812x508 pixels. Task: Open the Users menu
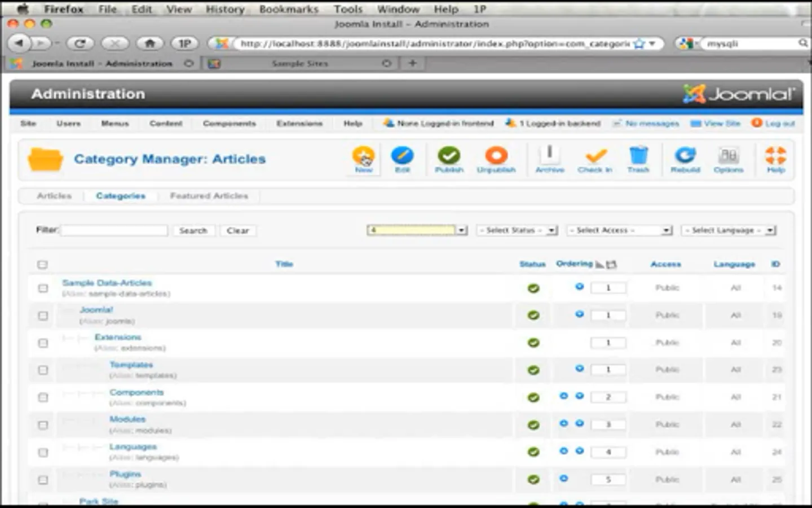pyautogui.click(x=69, y=124)
